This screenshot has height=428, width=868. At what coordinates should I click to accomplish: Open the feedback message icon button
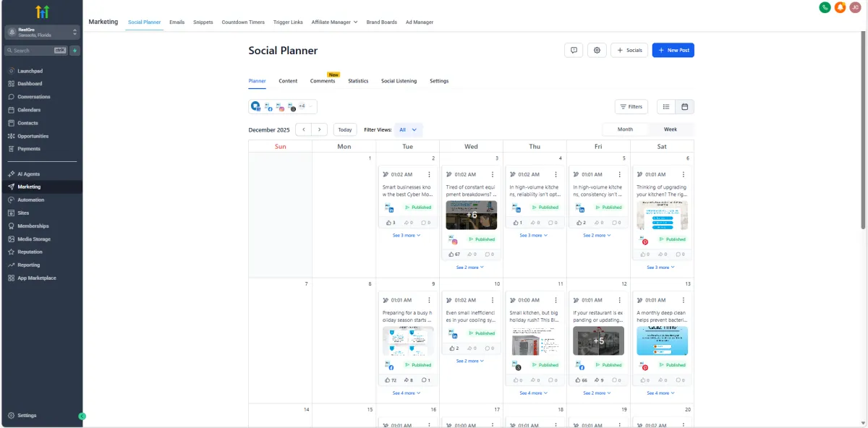(574, 50)
